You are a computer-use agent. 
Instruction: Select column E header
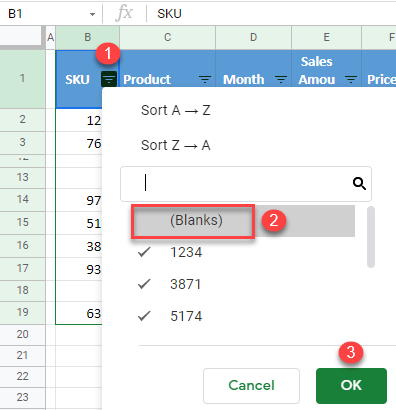[326, 37]
